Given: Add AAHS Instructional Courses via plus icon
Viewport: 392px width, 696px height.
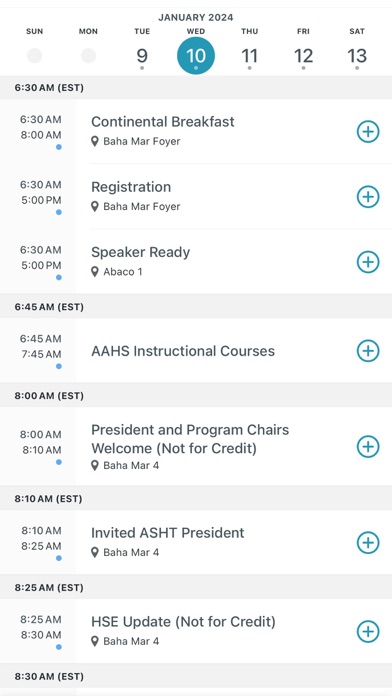Looking at the screenshot, I should pyautogui.click(x=368, y=351).
